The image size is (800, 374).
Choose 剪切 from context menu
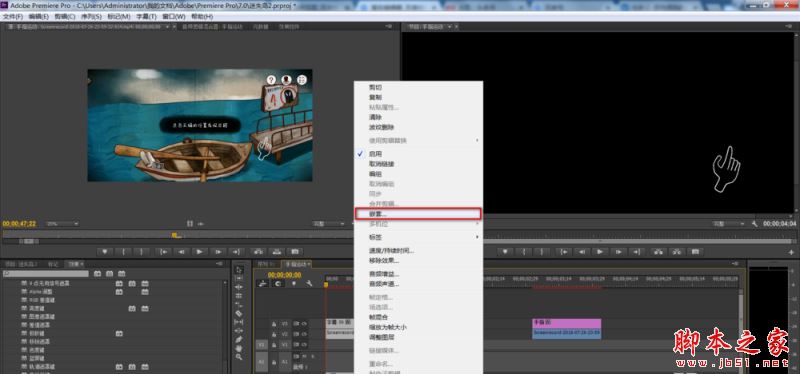click(x=418, y=88)
